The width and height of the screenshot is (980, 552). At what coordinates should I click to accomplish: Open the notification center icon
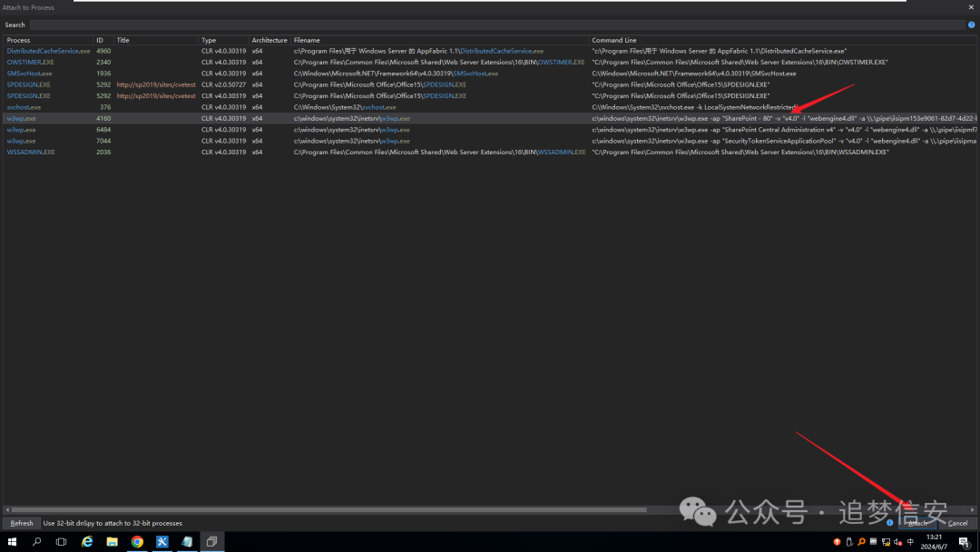[x=965, y=543]
